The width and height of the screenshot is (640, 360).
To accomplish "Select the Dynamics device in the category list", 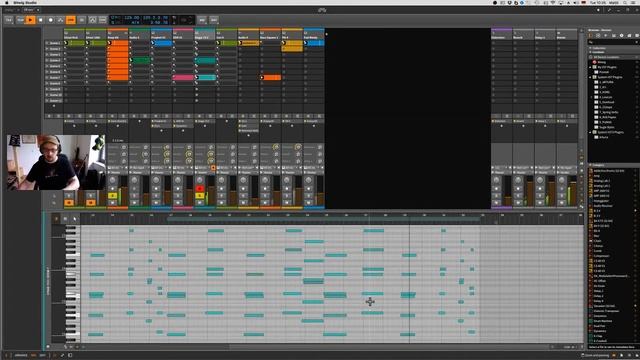I will click(600, 331).
